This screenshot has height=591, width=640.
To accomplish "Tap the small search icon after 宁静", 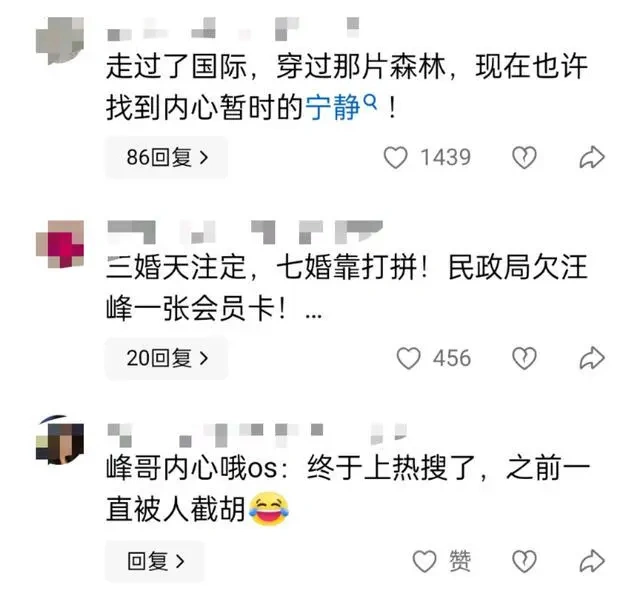I will [370, 101].
